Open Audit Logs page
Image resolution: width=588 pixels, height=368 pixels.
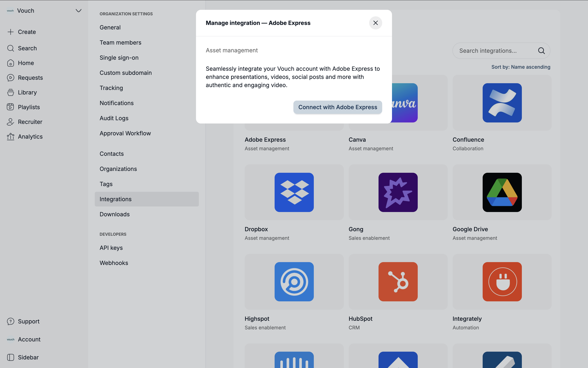coord(147,118)
